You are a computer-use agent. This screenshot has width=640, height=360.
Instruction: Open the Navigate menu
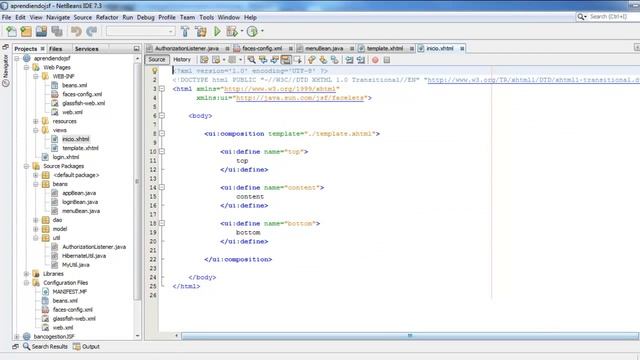[58, 18]
